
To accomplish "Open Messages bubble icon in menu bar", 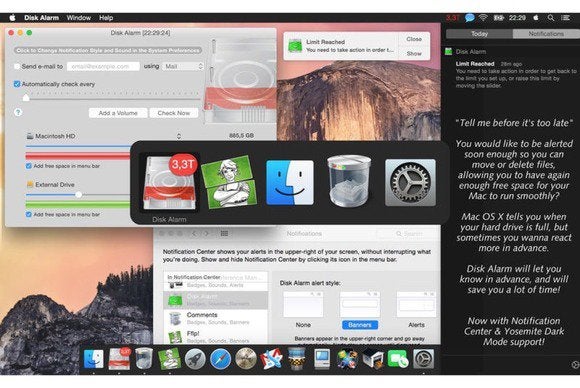I will coord(470,18).
